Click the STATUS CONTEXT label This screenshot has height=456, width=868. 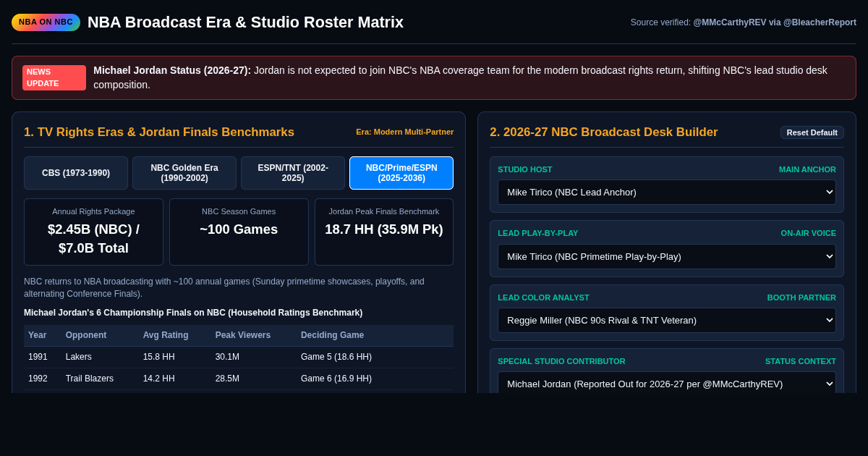point(801,361)
